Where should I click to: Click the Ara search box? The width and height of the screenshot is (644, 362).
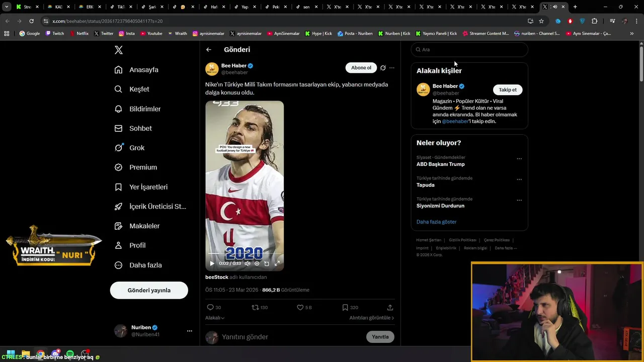point(469,49)
